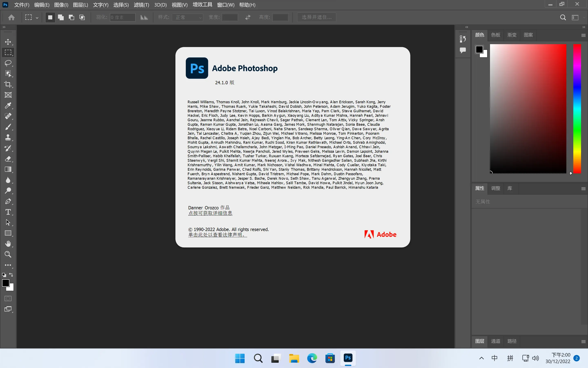Choose Add to Selection mode

61,17
